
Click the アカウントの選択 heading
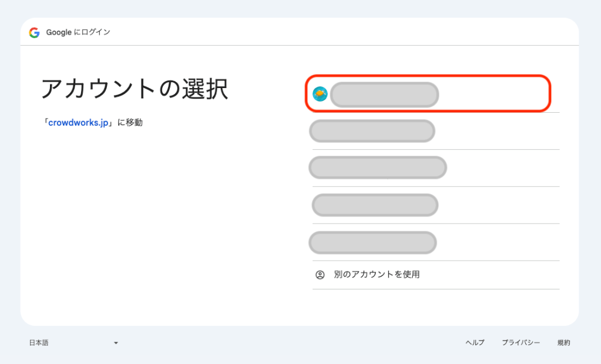point(135,89)
